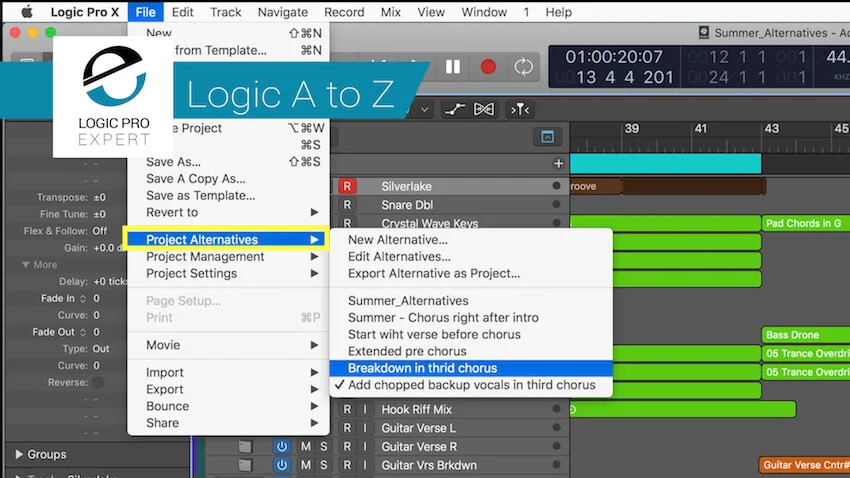Select Edit Alternatives…
The image size is (850, 478).
[x=471, y=256]
